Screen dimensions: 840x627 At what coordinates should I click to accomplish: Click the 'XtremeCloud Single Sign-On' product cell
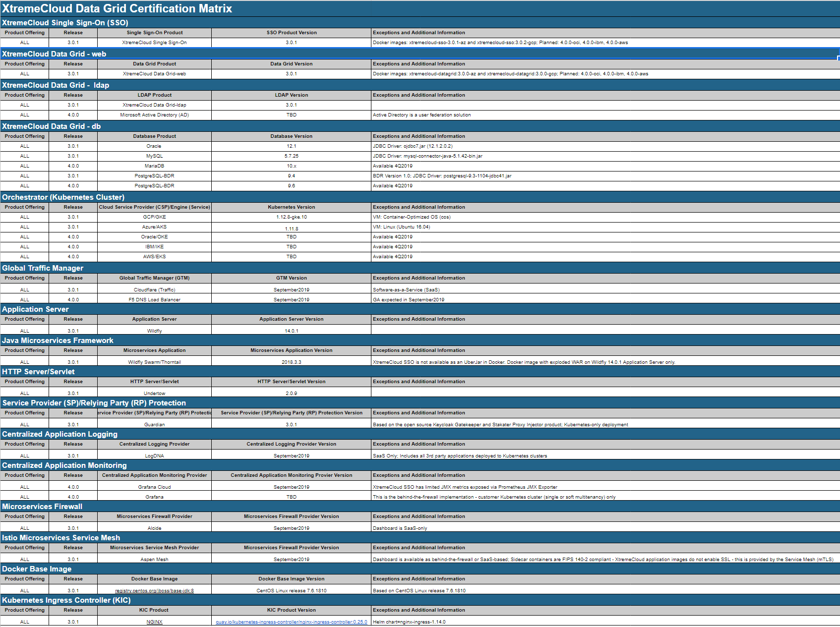[154, 43]
